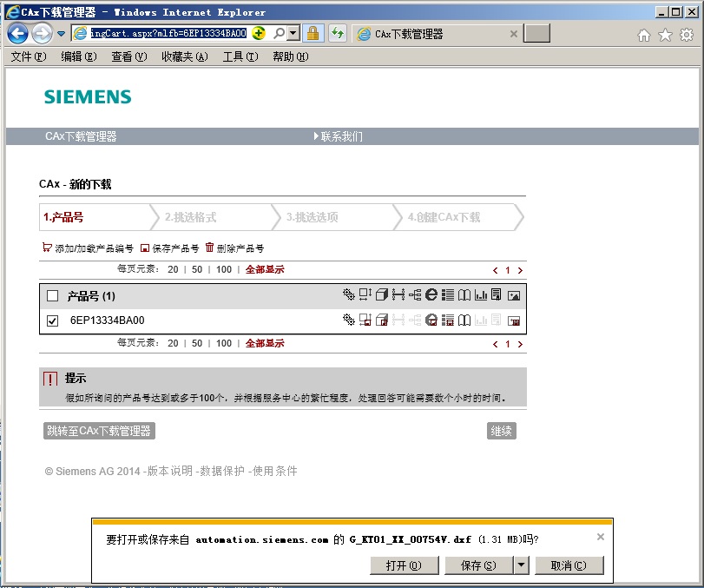Open the 联系我们 link in the gray bar
The width and height of the screenshot is (704, 588).
pyautogui.click(x=338, y=136)
